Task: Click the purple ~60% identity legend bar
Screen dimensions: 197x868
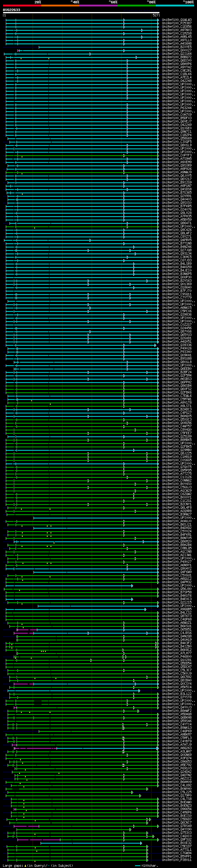Action: point(98,6)
